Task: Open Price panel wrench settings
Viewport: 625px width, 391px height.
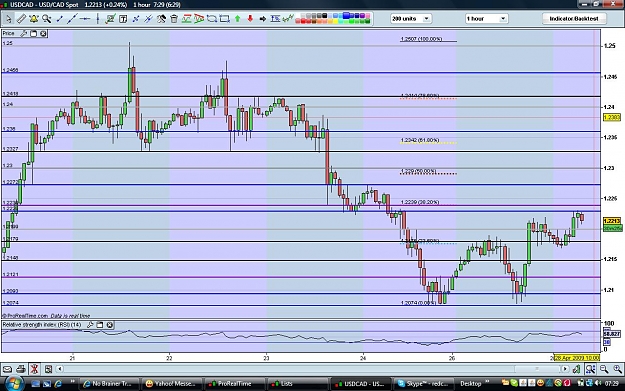Action: tap(24, 33)
